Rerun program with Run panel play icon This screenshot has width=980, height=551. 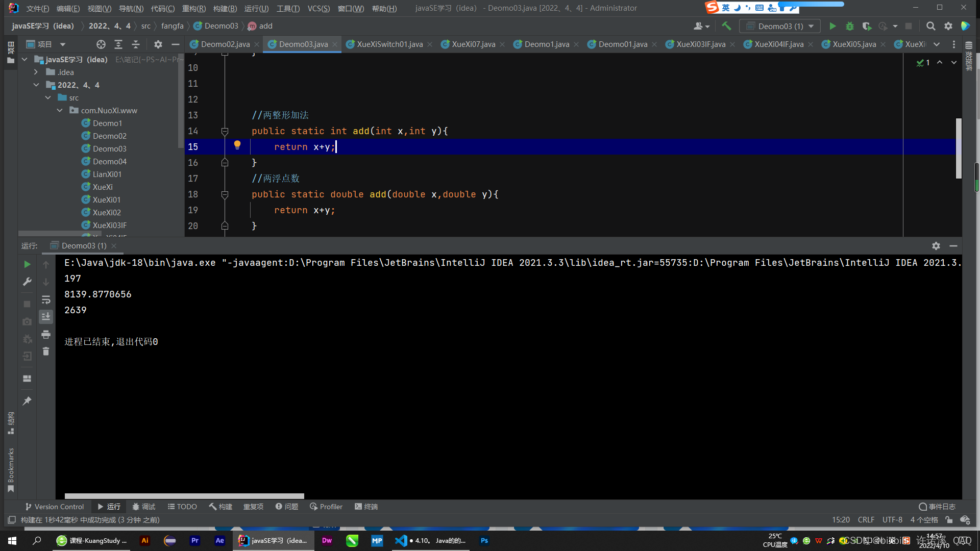pyautogui.click(x=27, y=264)
